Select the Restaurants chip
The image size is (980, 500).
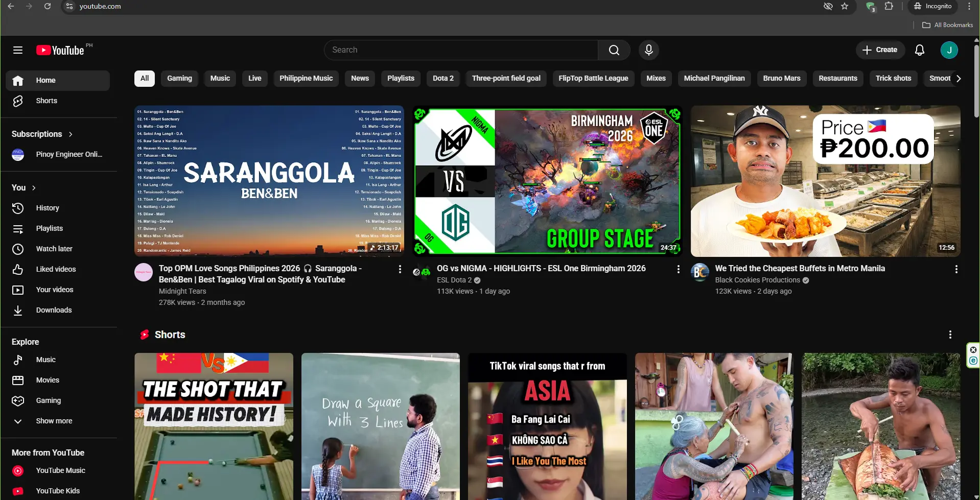pyautogui.click(x=838, y=78)
